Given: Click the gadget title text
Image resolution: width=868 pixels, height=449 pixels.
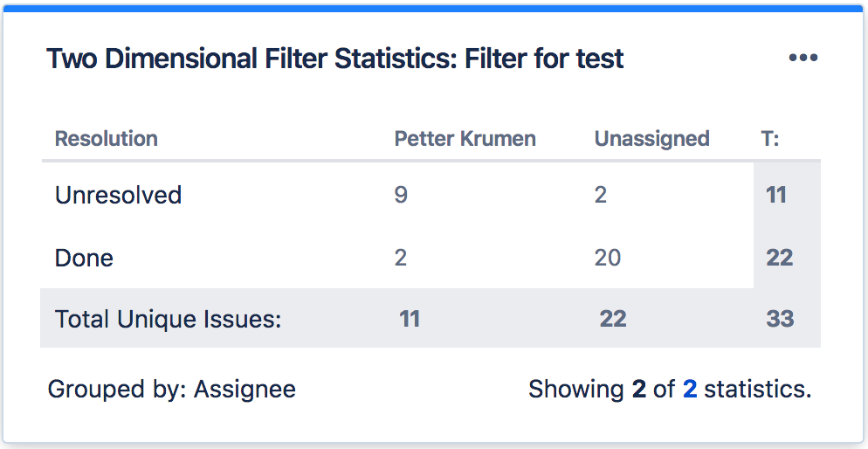Looking at the screenshot, I should coord(334,59).
